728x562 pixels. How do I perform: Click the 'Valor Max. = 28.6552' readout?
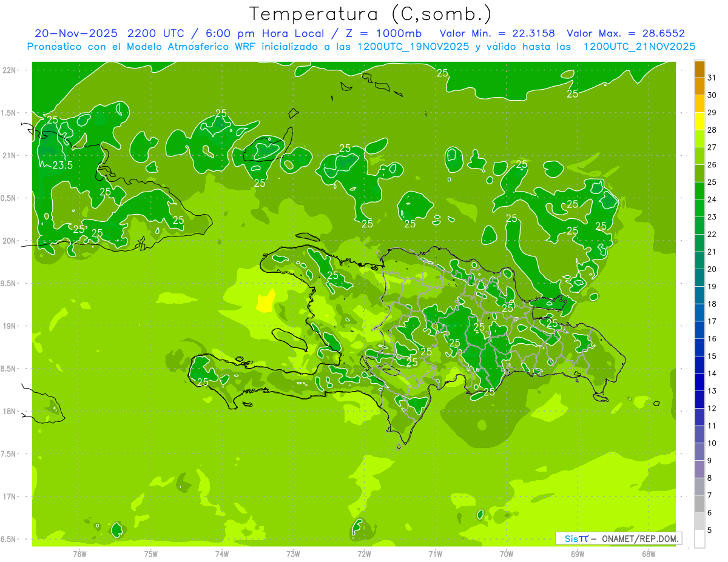625,33
